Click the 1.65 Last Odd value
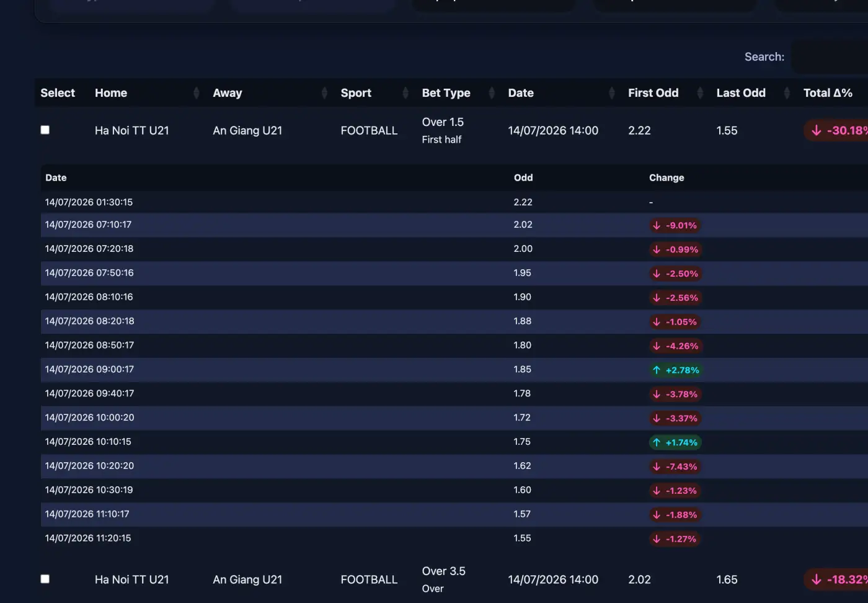This screenshot has height=603, width=868. pyautogui.click(x=727, y=580)
